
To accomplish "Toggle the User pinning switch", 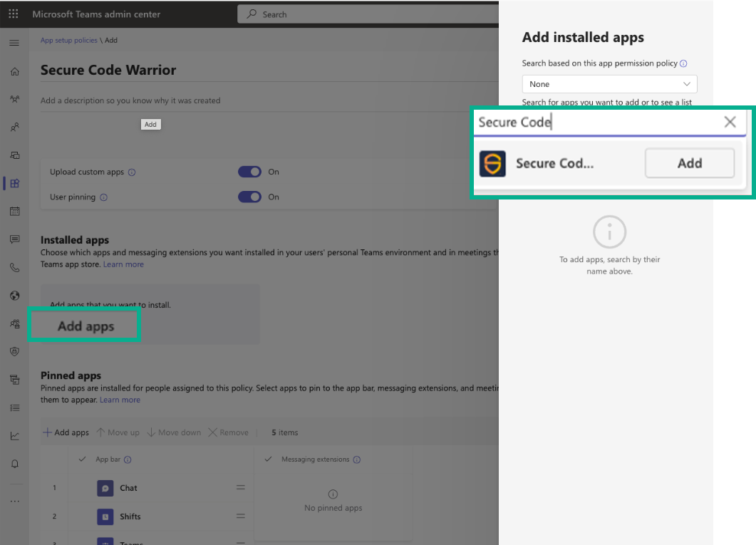I will (x=250, y=197).
